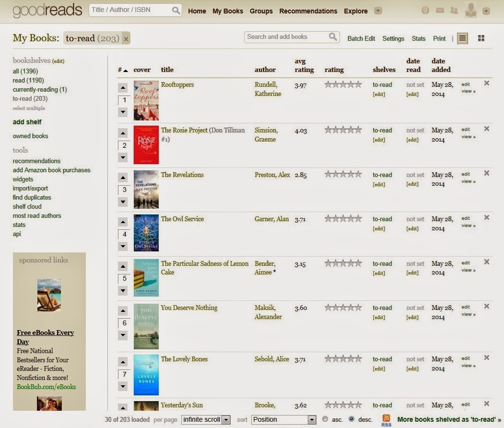Open the messages envelope icon

pos(440,11)
